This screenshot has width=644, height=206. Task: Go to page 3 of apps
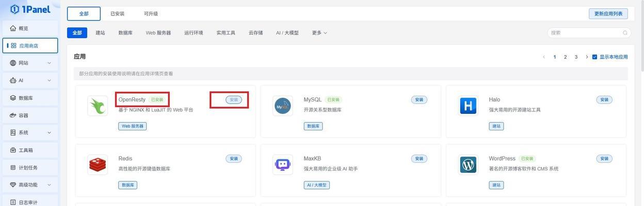(x=576, y=57)
